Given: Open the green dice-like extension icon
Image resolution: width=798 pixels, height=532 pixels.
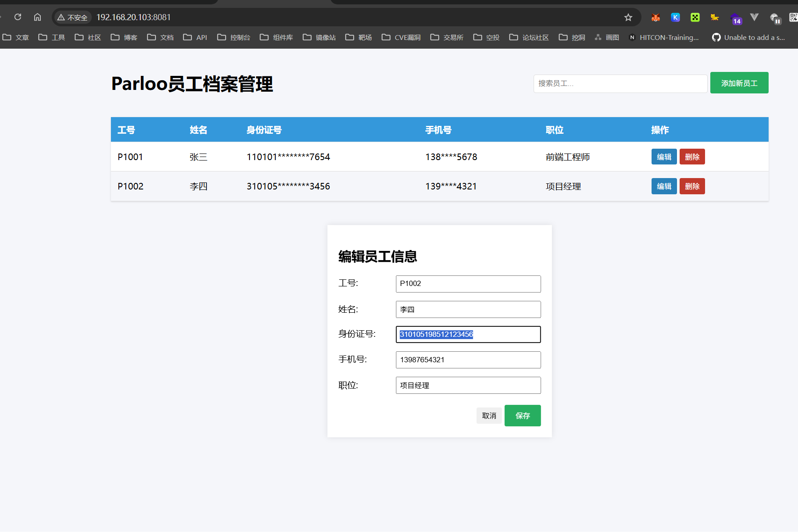Looking at the screenshot, I should click(695, 17).
